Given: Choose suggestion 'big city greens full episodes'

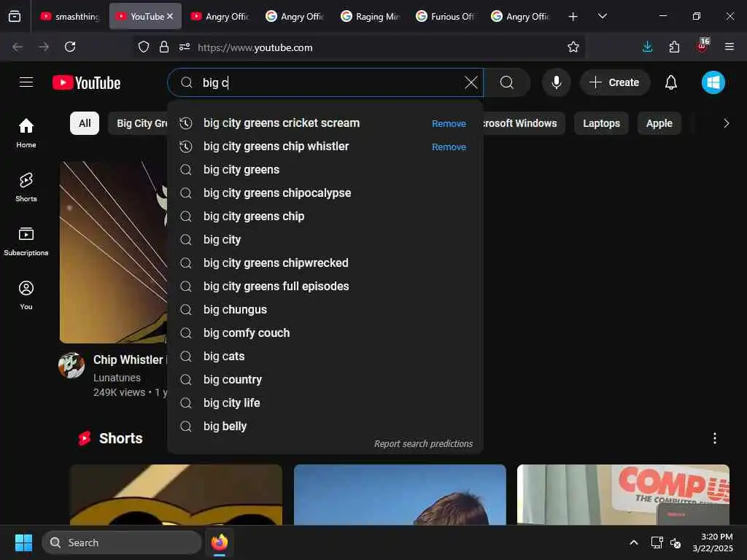Looking at the screenshot, I should point(325,286).
